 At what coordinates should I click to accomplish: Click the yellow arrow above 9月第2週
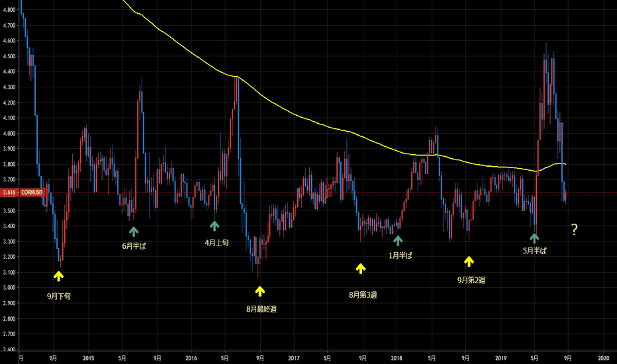pos(469,261)
